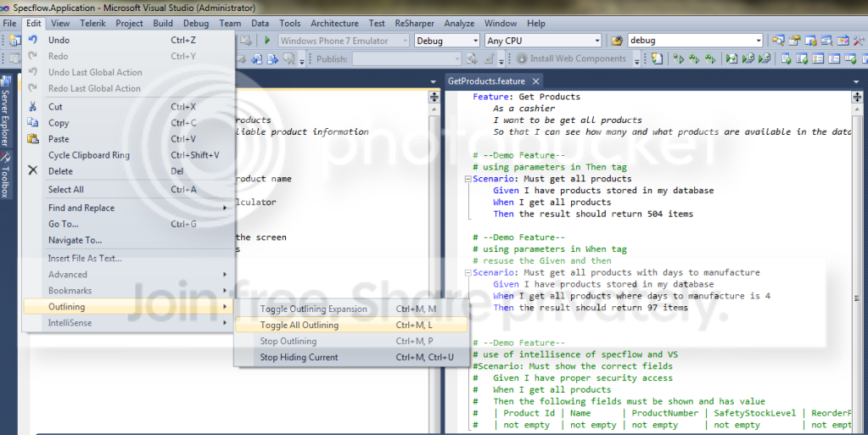Choose Delete from the Edit menu
868x435 pixels.
(x=129, y=171)
